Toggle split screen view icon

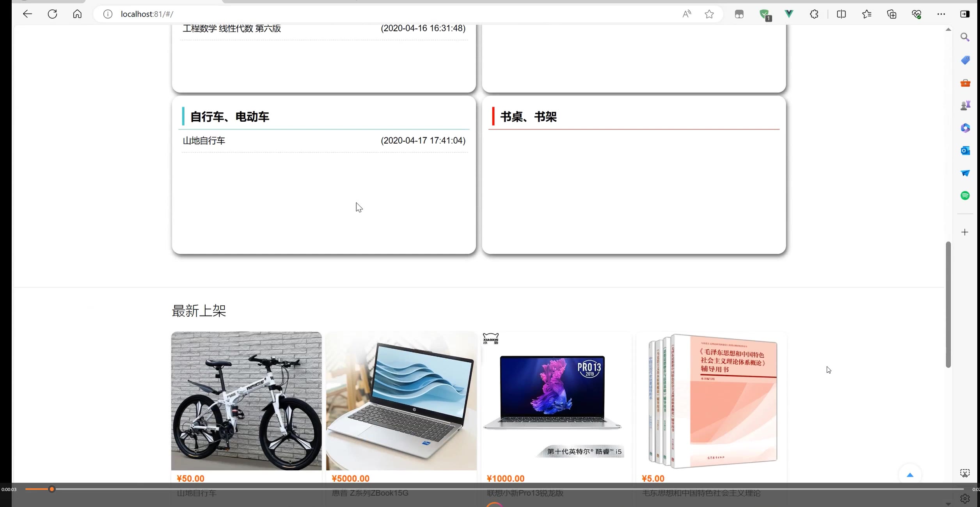[841, 14]
